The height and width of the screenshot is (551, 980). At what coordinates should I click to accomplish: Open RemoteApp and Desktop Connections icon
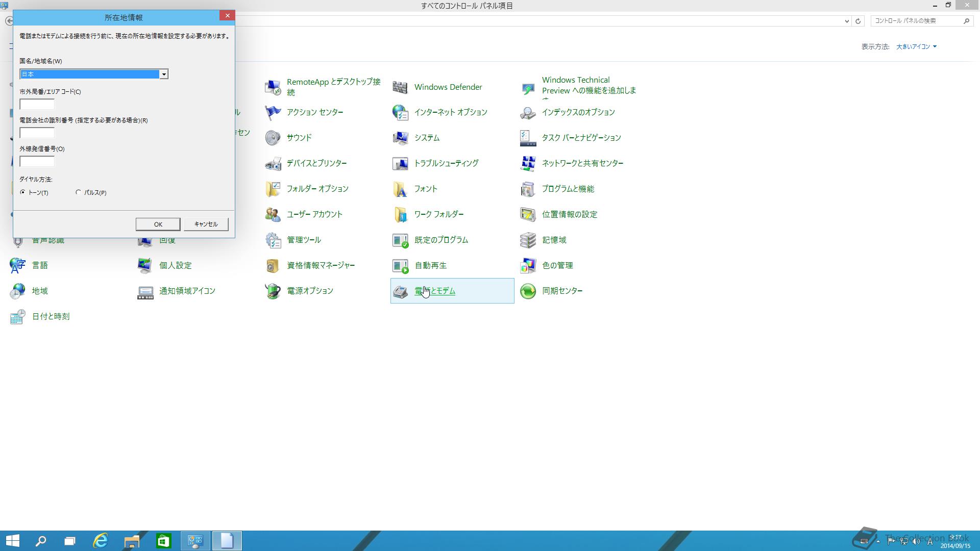point(273,87)
